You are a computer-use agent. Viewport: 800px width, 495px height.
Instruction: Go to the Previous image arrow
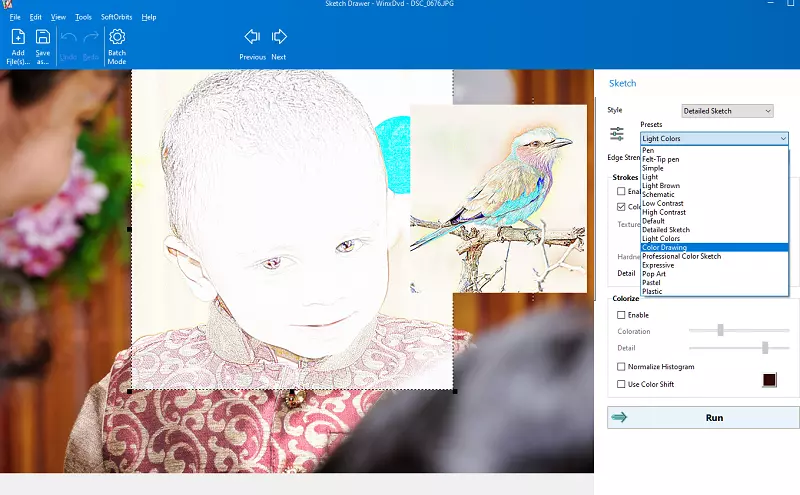pos(252,38)
